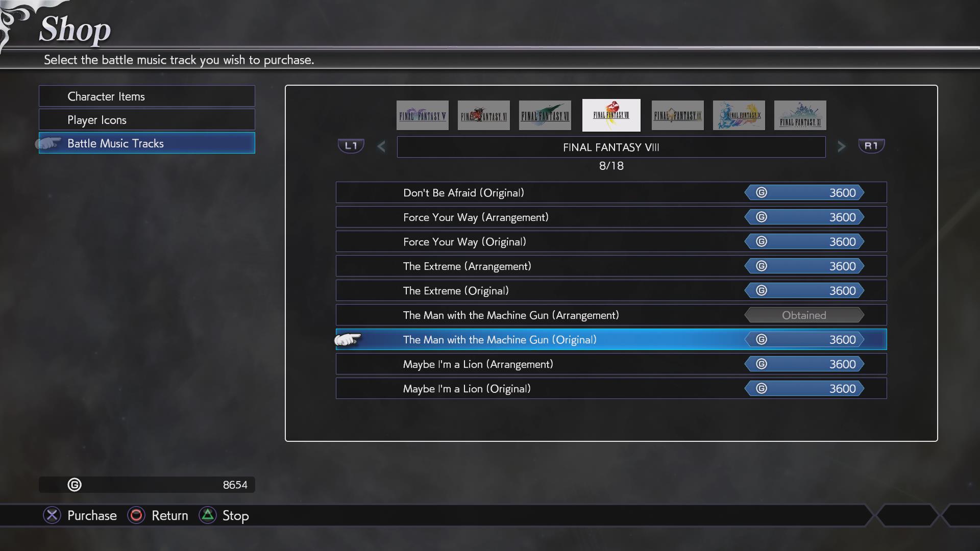This screenshot has width=980, height=551.
Task: Click 3600 price for Maybe I'm a Lion (Original)
Action: pyautogui.click(x=804, y=388)
